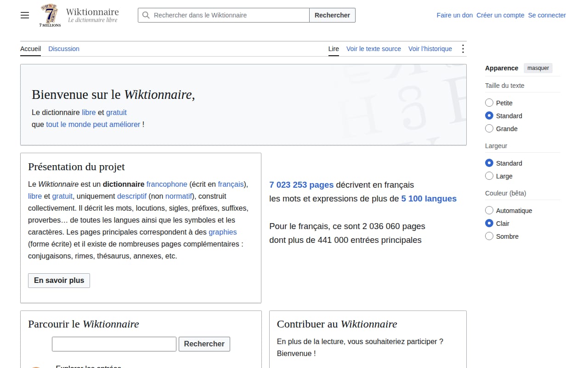Screen dimensions: 588x368
Task: Follow the gratuit link in welcome banner
Action: (116, 112)
